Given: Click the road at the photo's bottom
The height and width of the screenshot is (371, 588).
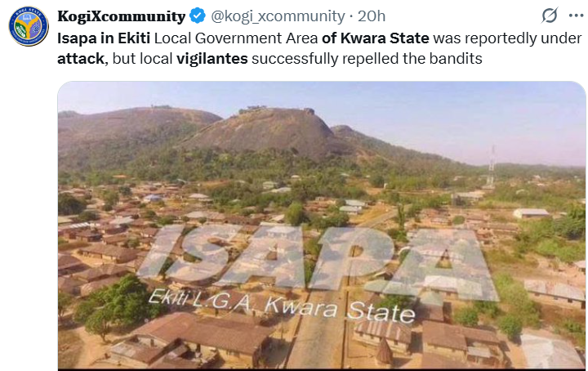Looking at the screenshot, I should click(318, 343).
